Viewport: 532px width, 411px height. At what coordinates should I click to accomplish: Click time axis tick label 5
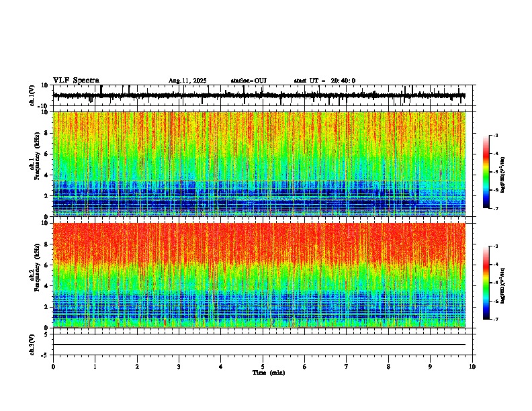click(263, 367)
